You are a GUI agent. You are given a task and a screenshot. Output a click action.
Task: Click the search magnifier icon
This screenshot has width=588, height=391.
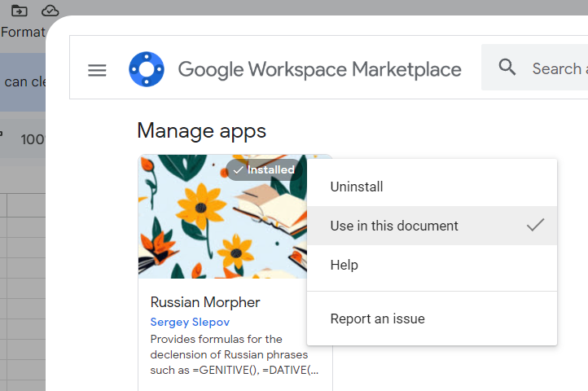(x=507, y=68)
